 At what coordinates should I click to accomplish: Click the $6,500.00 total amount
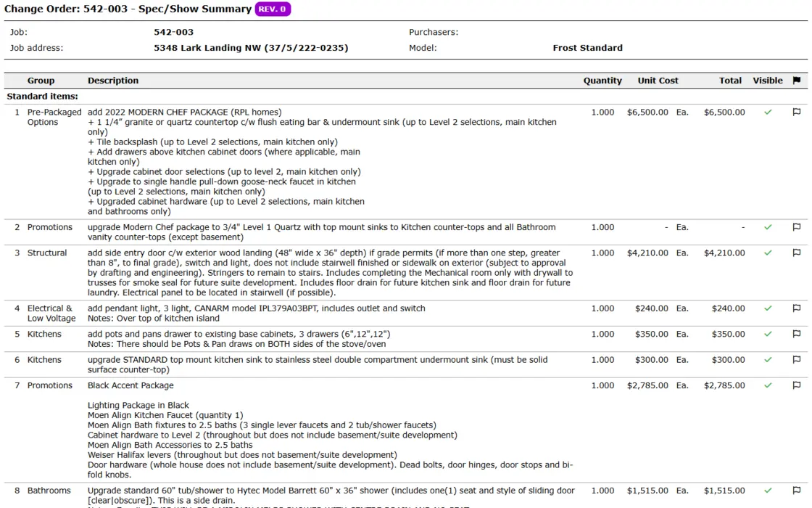[x=724, y=112]
